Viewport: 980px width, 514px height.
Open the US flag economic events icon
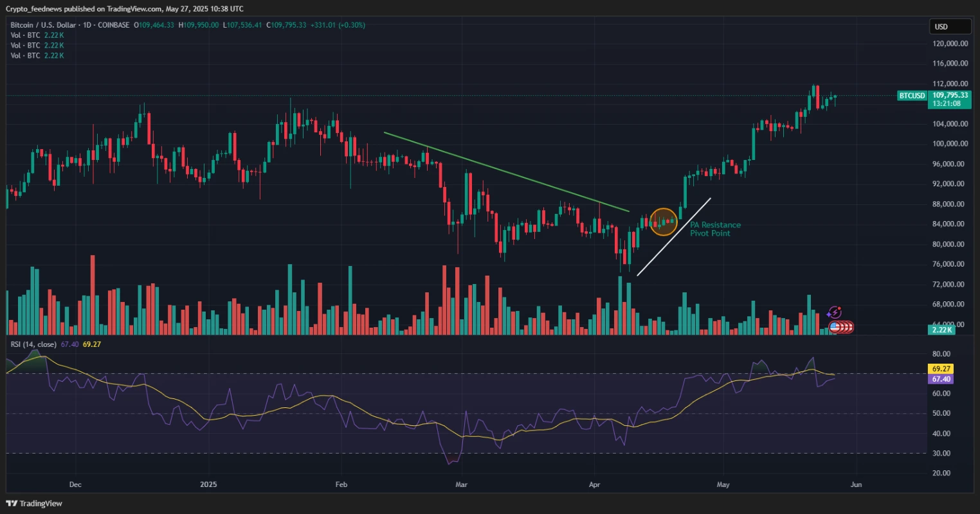coord(835,327)
